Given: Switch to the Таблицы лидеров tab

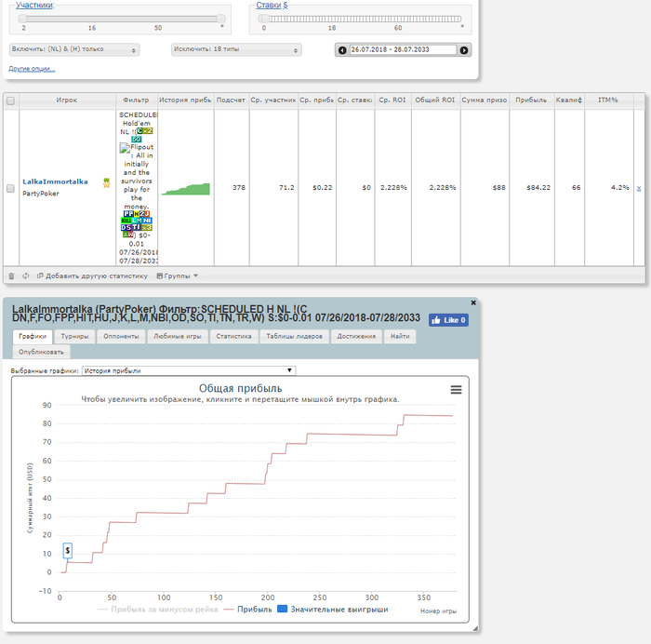Looking at the screenshot, I should [x=295, y=337].
